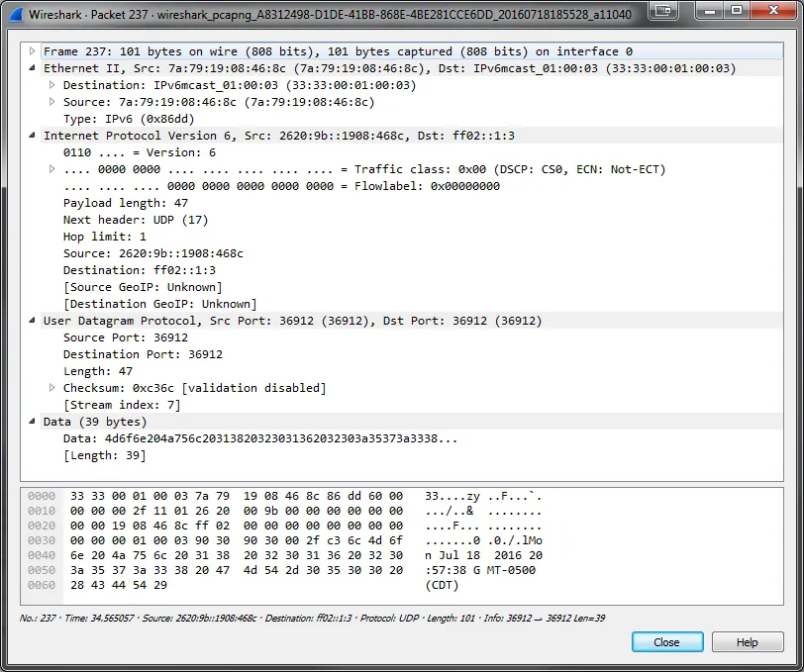Collapse the Ethernet II section
This screenshot has height=672, width=804.
pos(32,68)
